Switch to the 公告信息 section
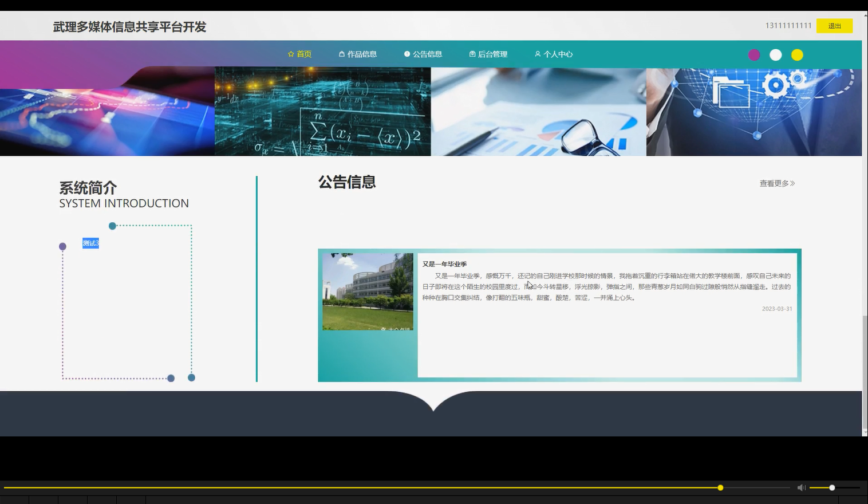This screenshot has height=504, width=868. click(x=427, y=54)
